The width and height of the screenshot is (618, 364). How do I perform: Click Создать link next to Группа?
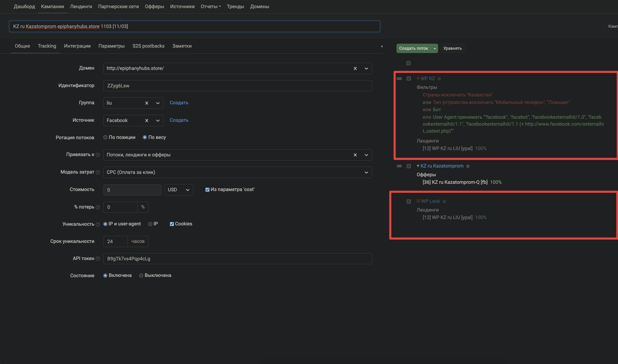179,103
